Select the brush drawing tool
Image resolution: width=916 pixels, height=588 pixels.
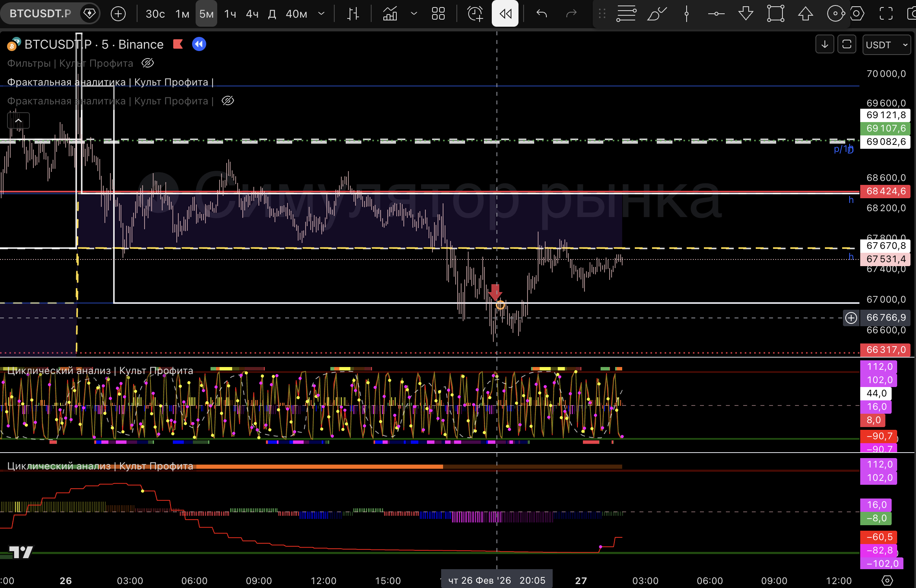click(656, 14)
